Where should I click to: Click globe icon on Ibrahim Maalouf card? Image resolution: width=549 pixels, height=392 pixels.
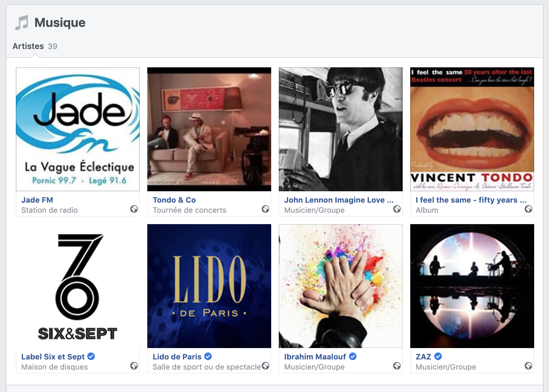click(397, 366)
